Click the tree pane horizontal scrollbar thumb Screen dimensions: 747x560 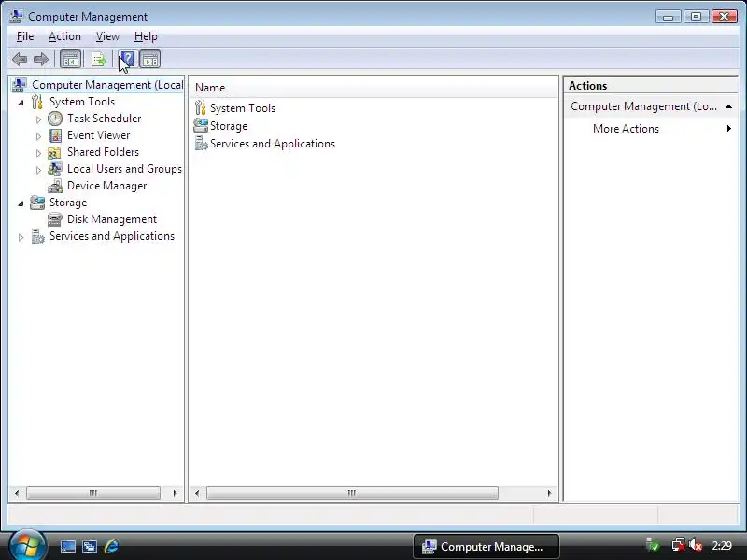pyautogui.click(x=93, y=493)
